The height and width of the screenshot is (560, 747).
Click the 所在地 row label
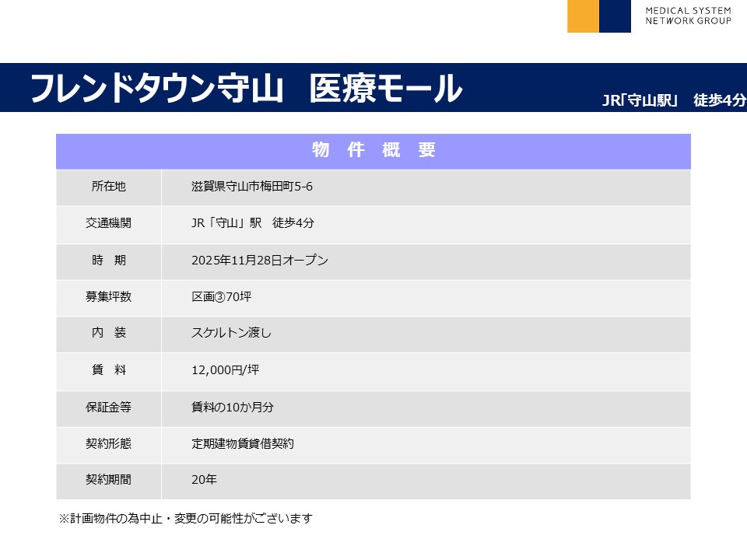pyautogui.click(x=108, y=187)
